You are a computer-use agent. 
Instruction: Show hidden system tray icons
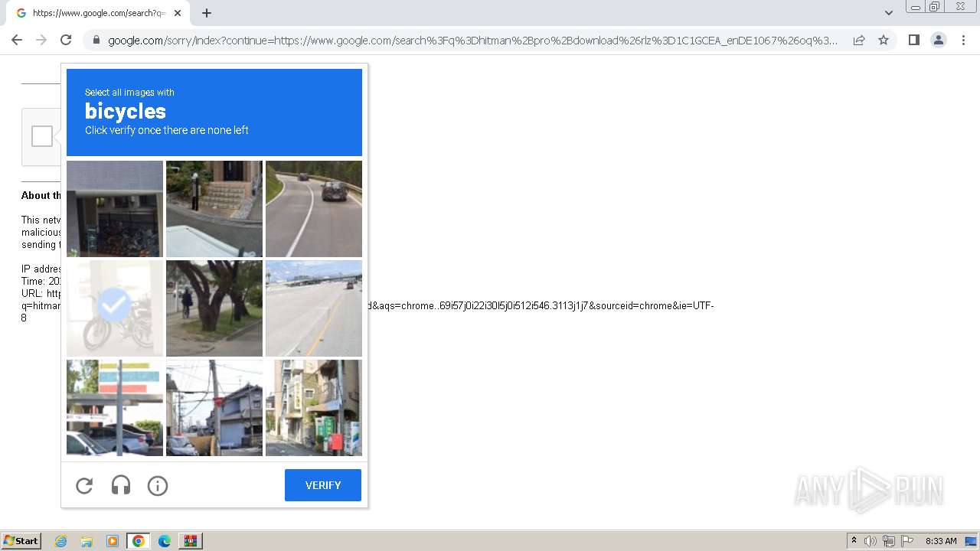(x=854, y=541)
